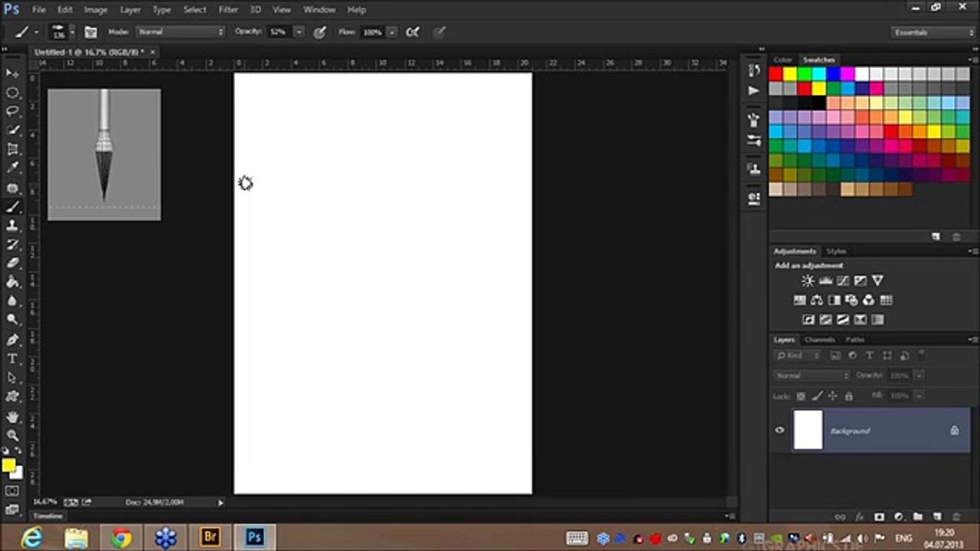Choose the Crop tool
The image size is (980, 551).
[12, 150]
